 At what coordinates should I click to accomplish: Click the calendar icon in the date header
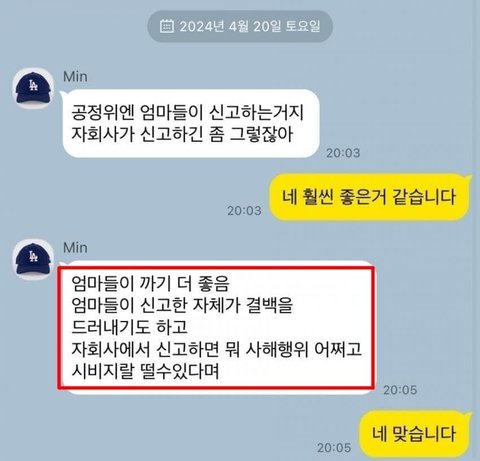[167, 26]
